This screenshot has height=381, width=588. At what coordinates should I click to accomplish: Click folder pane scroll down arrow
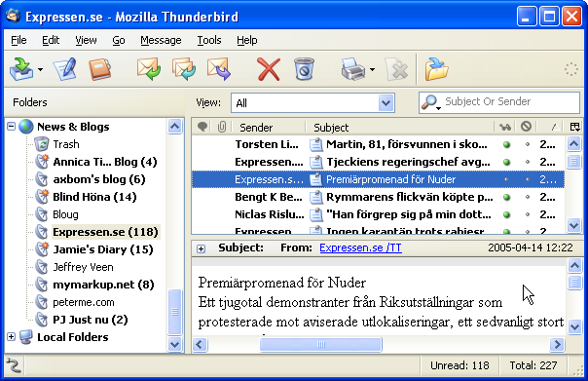(x=174, y=344)
